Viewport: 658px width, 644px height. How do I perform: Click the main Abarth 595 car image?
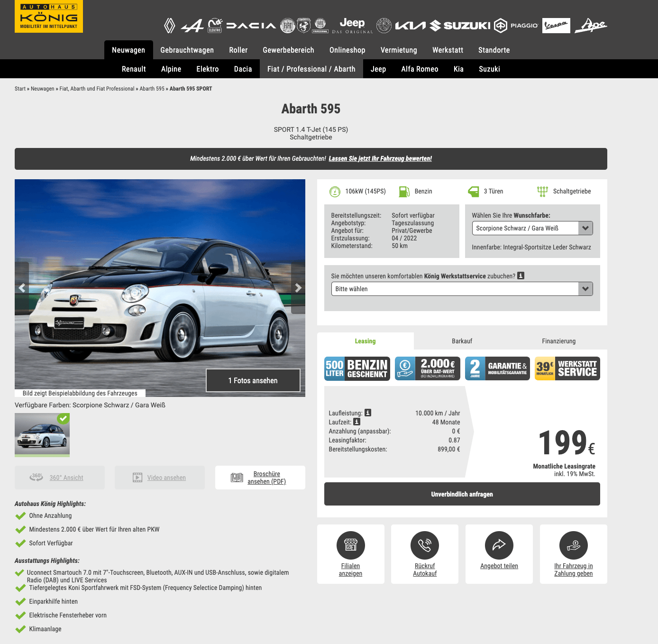pyautogui.click(x=160, y=288)
